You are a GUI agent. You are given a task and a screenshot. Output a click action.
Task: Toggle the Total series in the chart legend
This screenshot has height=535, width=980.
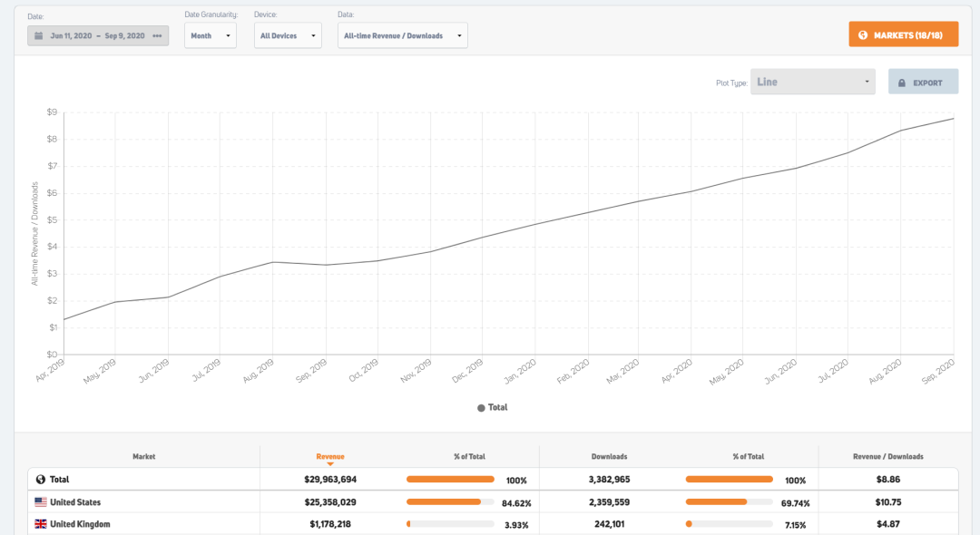point(492,408)
